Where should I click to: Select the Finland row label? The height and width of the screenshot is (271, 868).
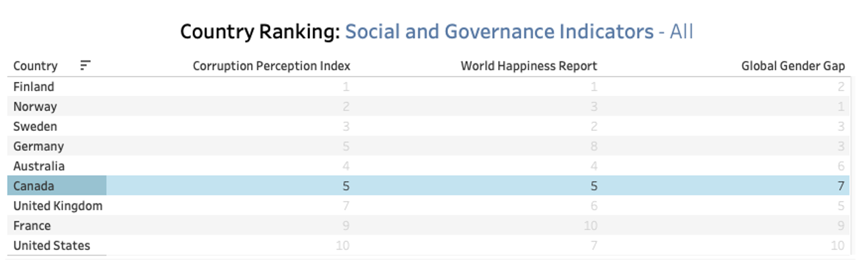click(x=34, y=87)
